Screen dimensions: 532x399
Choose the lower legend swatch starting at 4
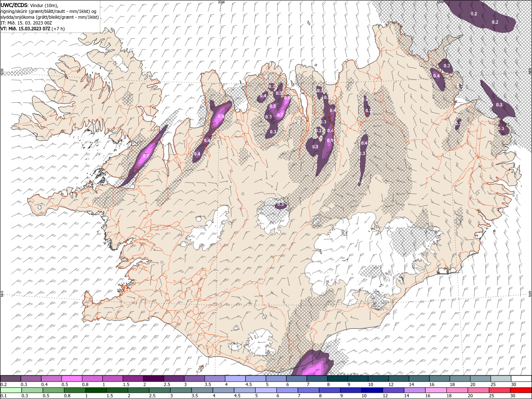[x=224, y=390]
